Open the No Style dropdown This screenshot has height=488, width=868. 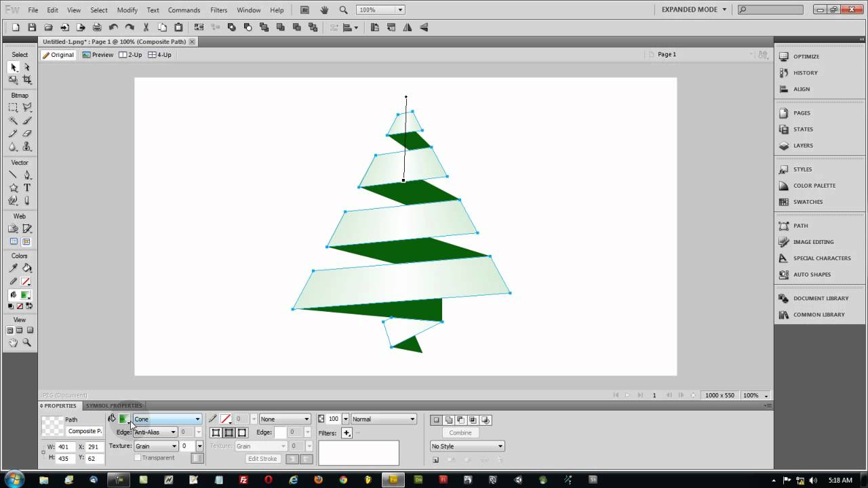coord(467,446)
